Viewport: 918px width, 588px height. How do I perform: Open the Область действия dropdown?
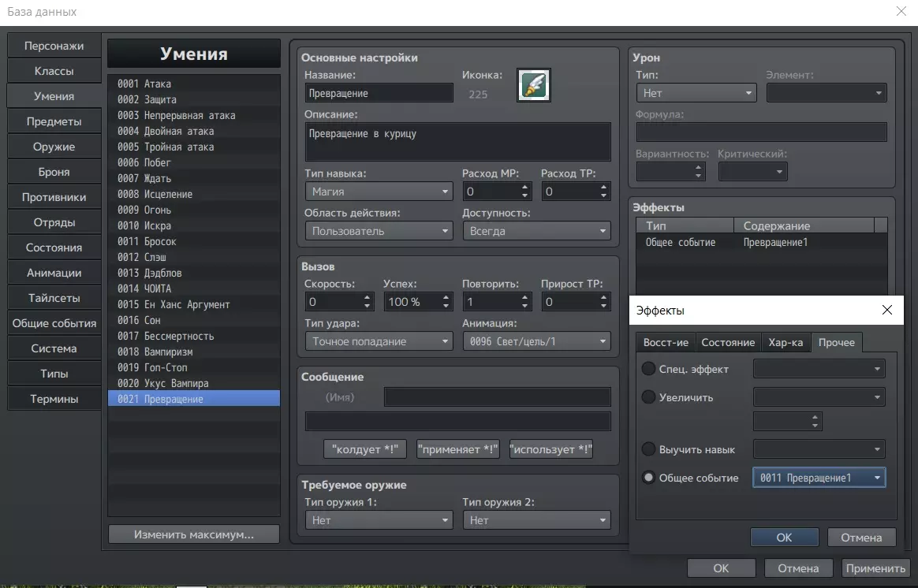[x=379, y=231]
